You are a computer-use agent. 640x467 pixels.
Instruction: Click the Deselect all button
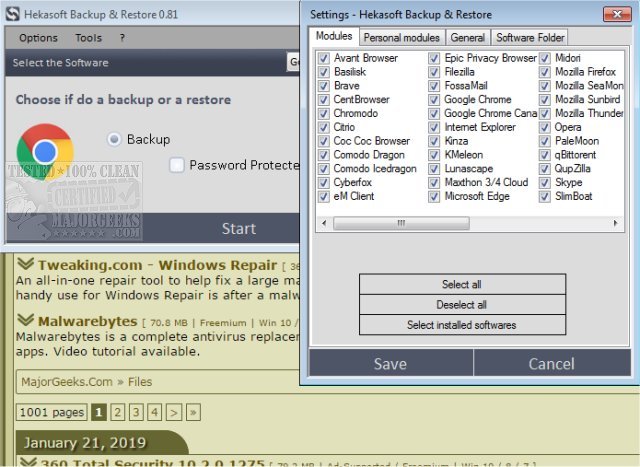click(x=462, y=305)
